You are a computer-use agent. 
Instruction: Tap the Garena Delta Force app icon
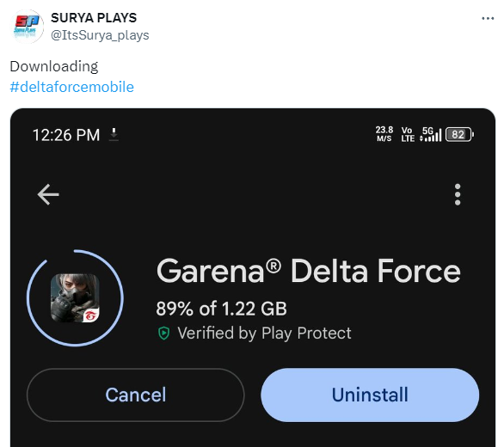75,298
